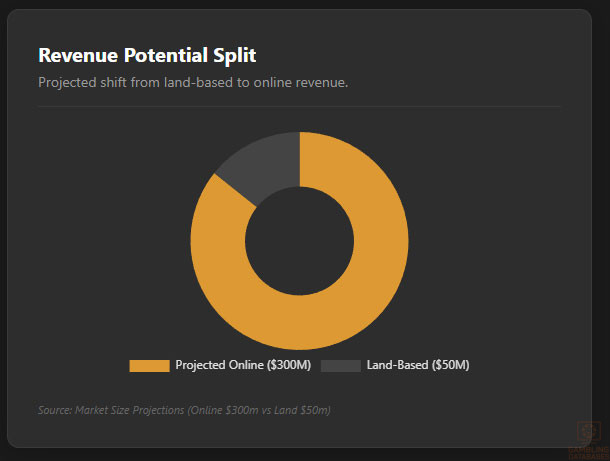Image resolution: width=610 pixels, height=461 pixels.
Task: Click the Revenue Potential Split title
Action: (x=147, y=55)
